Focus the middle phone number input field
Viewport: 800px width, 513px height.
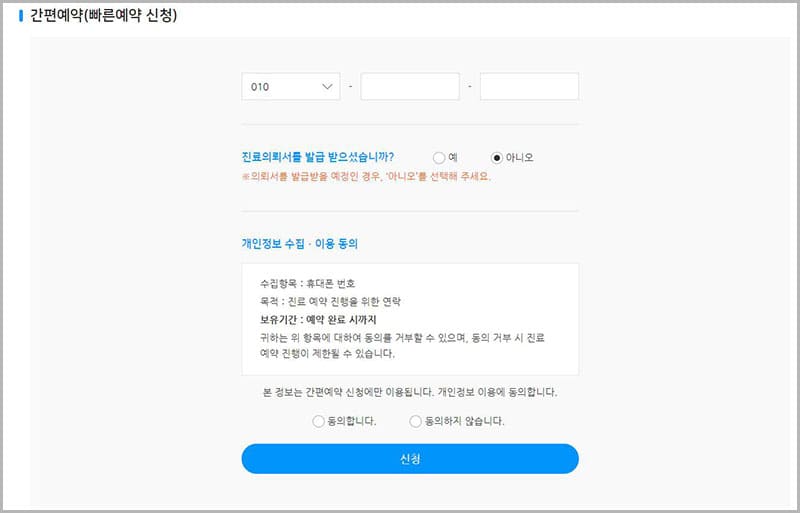click(x=409, y=87)
